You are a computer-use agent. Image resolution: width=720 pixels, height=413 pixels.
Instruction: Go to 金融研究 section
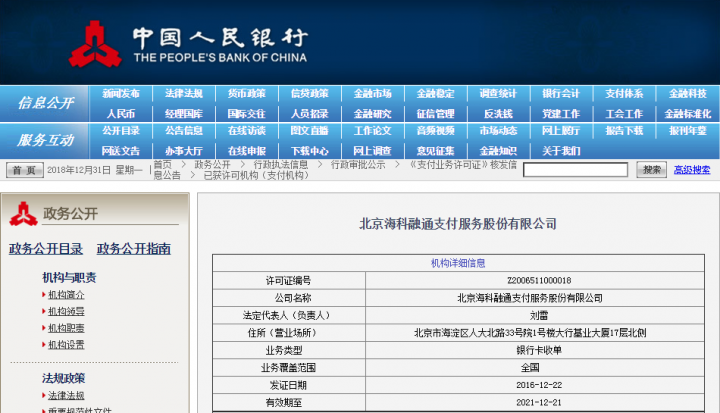tap(372, 114)
